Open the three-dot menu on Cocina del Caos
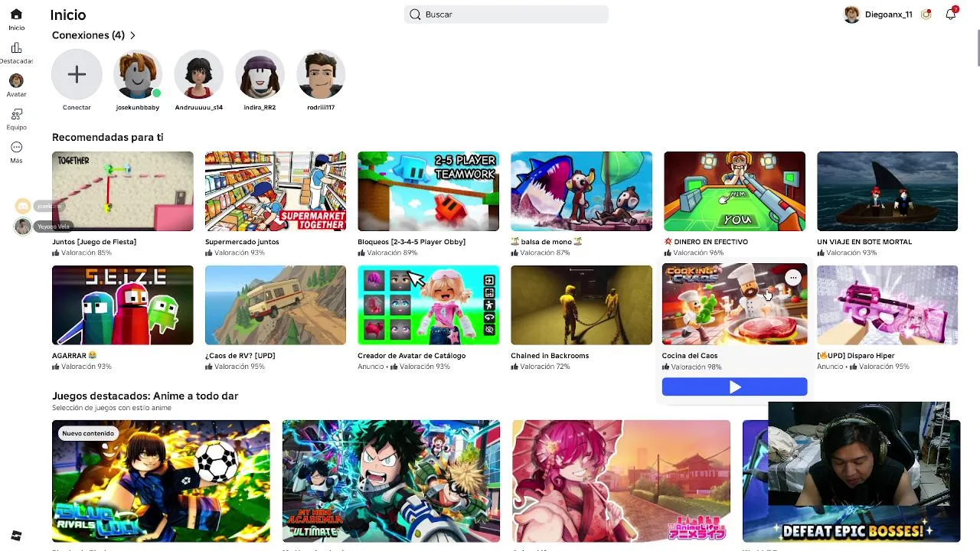Image resolution: width=980 pixels, height=551 pixels. (793, 278)
